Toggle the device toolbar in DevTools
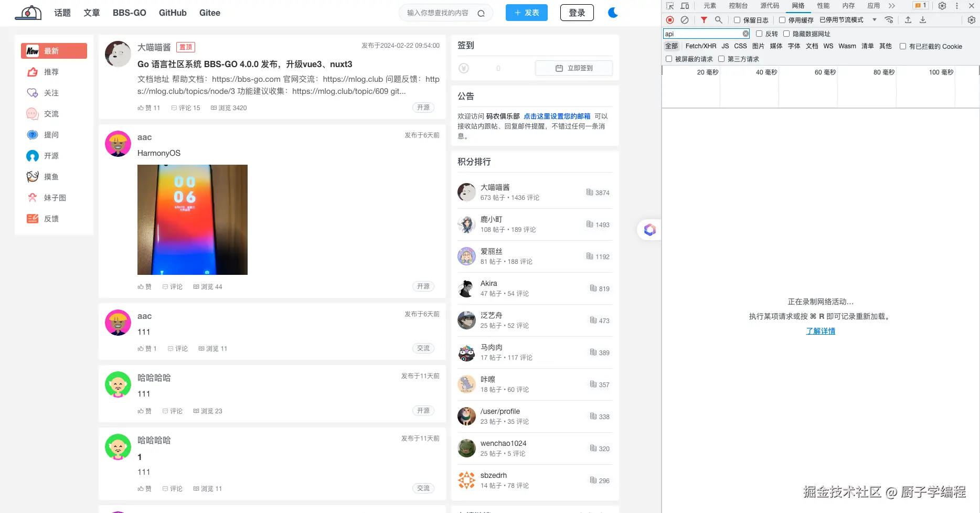Image resolution: width=980 pixels, height=513 pixels. click(685, 6)
